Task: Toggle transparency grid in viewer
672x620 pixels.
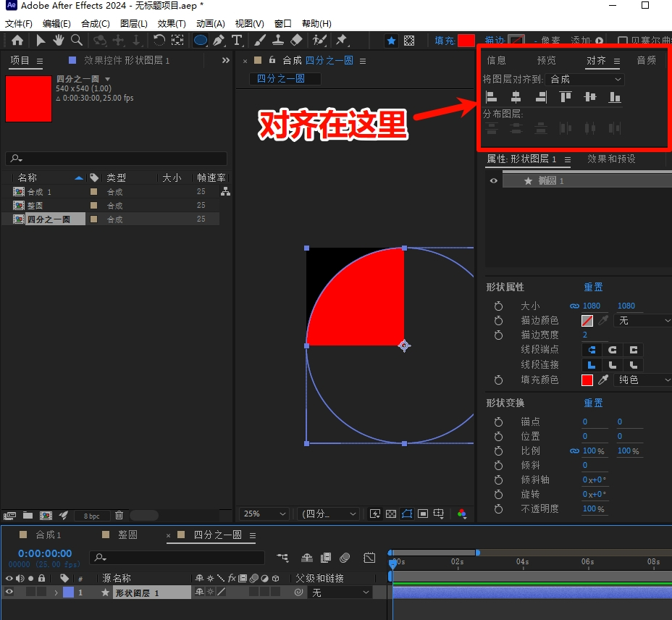Action: click(x=391, y=514)
